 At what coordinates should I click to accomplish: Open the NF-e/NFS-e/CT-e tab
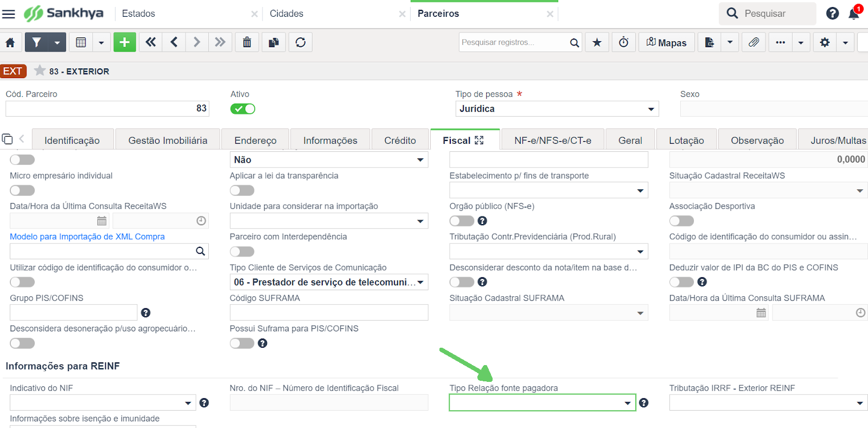(x=553, y=140)
